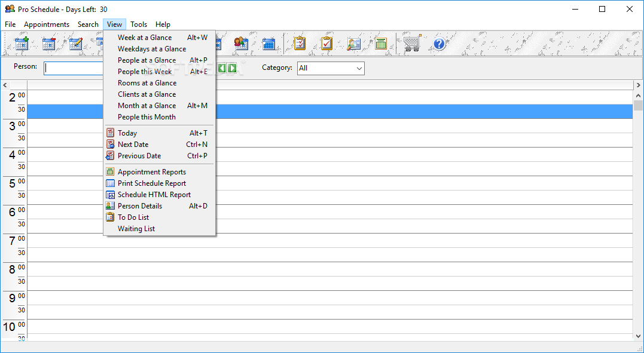
Task: Click the 5 o'clock hour label
Action: pos(12,183)
